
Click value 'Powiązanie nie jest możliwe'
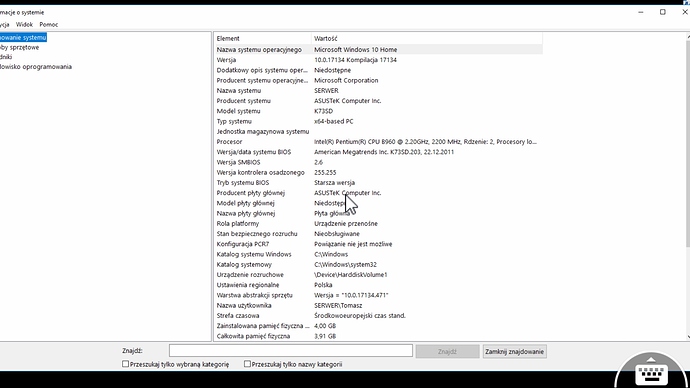click(x=353, y=244)
